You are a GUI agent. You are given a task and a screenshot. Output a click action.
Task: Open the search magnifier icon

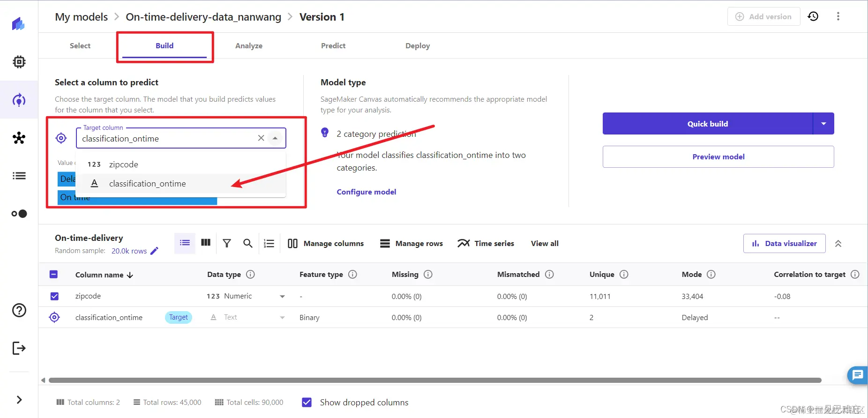click(x=248, y=243)
